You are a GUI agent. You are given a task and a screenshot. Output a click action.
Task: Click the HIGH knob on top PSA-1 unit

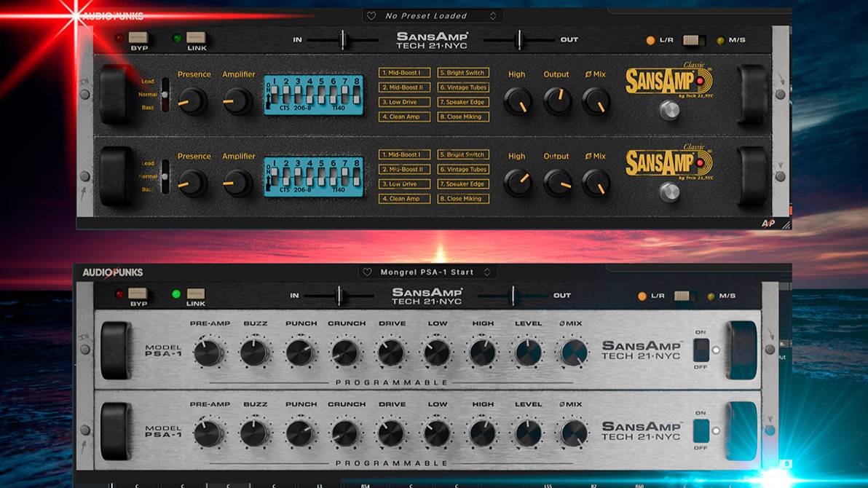(x=482, y=353)
